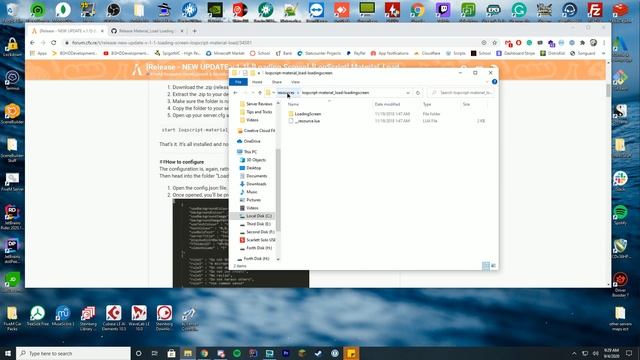Open a new Chrome tab

click(195, 31)
